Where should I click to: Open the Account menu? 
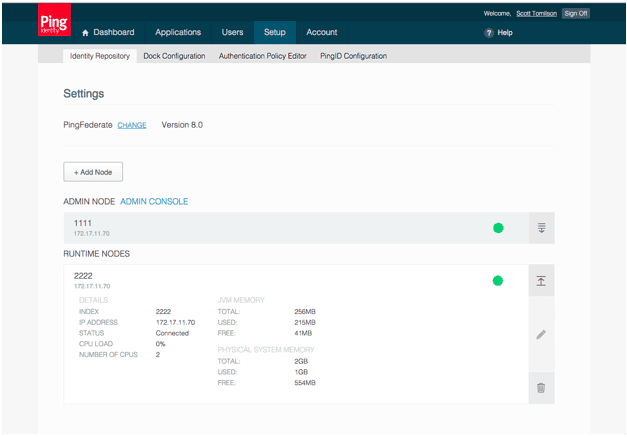tap(321, 32)
